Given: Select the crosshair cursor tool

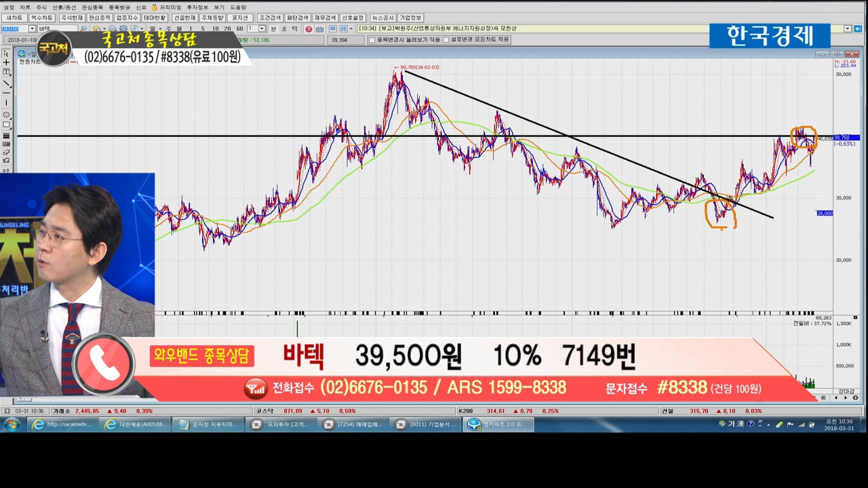Looking at the screenshot, I should click(6, 62).
